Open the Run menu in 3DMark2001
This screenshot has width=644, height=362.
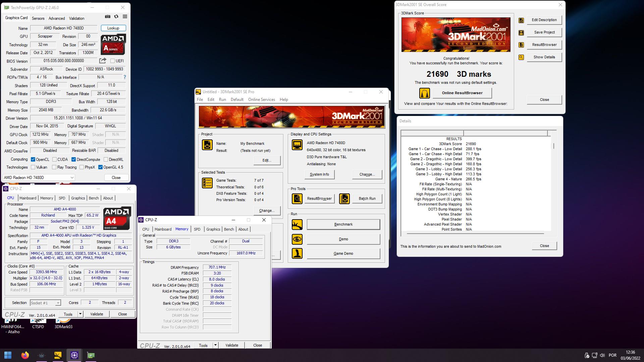[222, 100]
